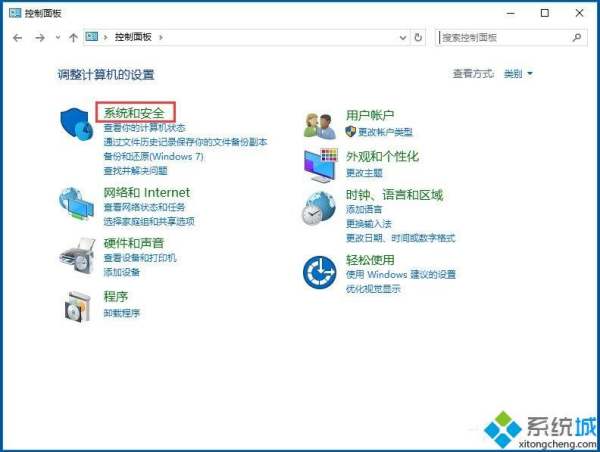Image resolution: width=600 pixels, height=452 pixels.
Task: Go forward with the forward arrow
Action: (x=40, y=38)
